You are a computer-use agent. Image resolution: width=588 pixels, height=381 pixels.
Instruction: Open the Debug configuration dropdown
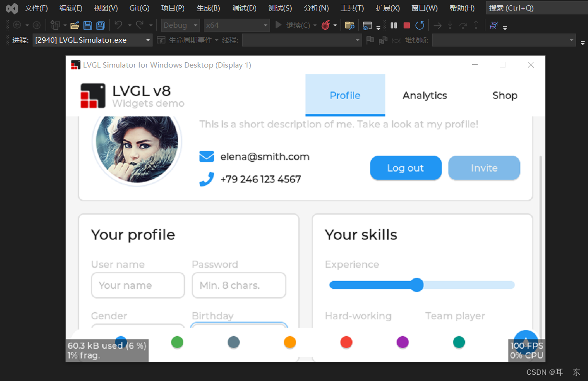pos(180,25)
